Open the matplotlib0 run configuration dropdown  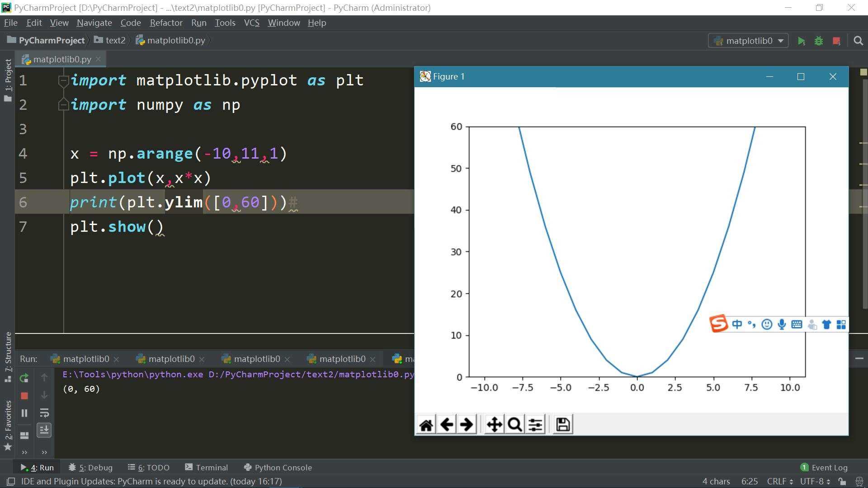(x=748, y=41)
